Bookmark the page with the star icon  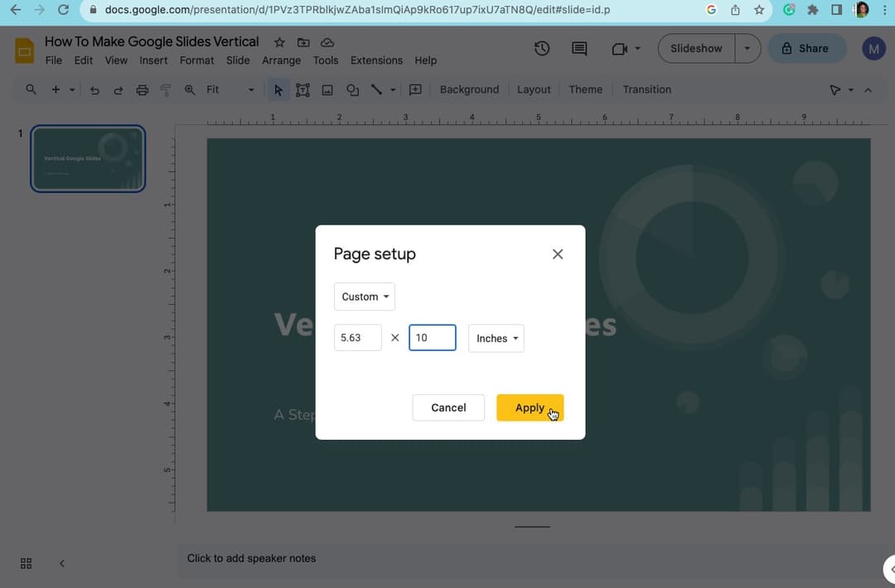758,10
